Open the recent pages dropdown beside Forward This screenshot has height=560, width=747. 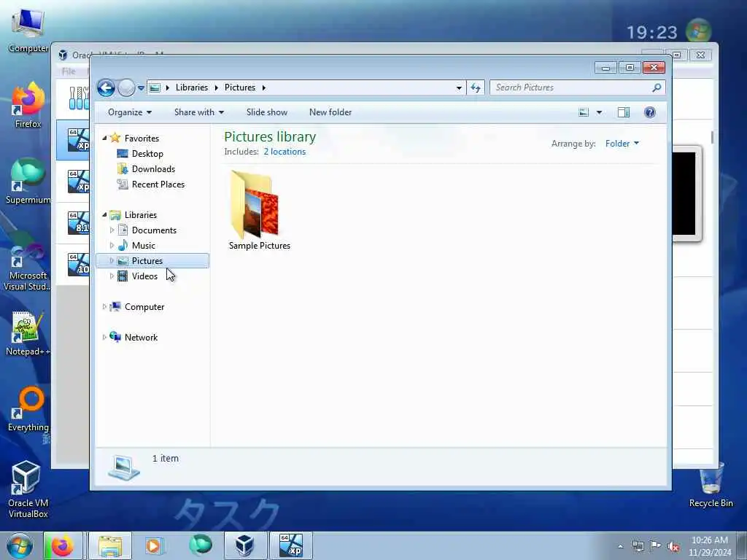click(141, 87)
